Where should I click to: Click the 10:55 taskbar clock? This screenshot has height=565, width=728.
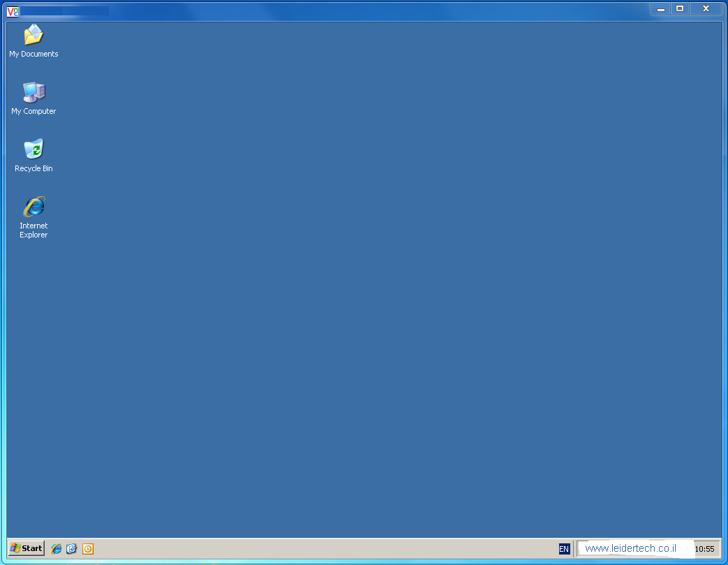click(x=704, y=549)
